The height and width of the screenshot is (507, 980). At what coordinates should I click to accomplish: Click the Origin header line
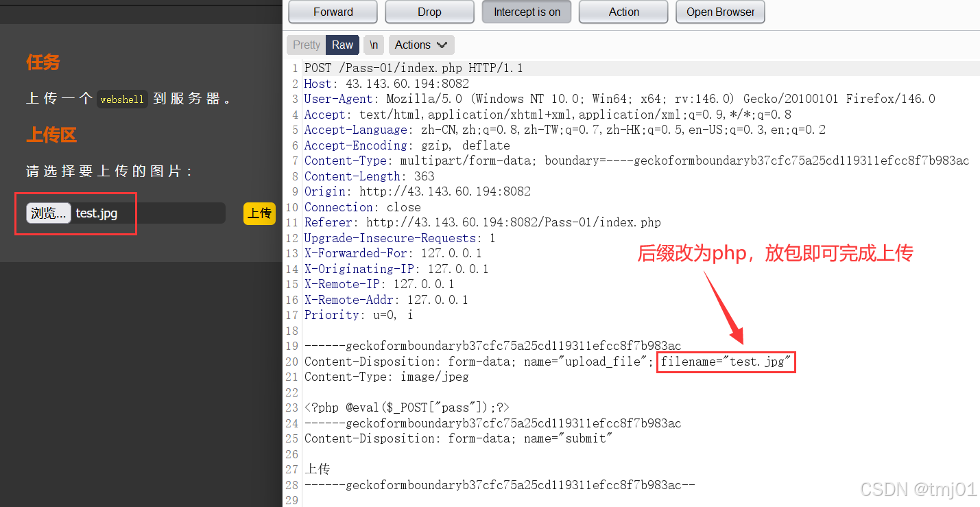(x=418, y=191)
